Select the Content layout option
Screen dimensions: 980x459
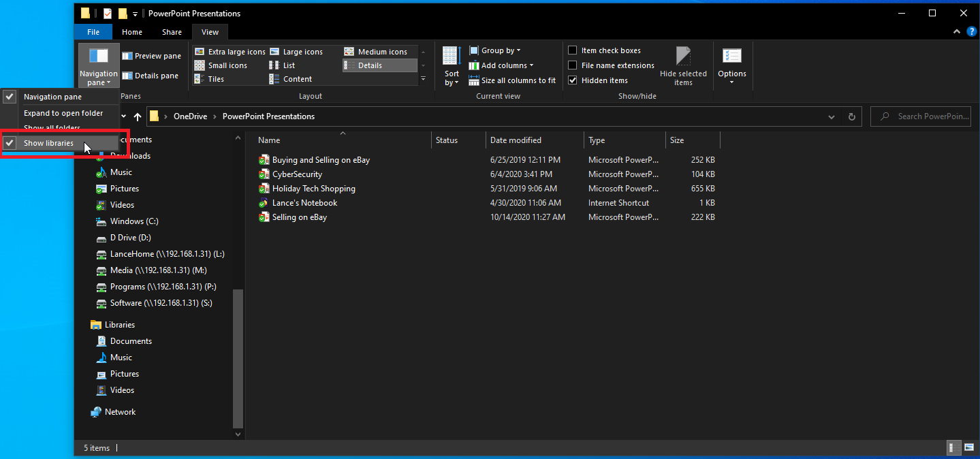(291, 79)
